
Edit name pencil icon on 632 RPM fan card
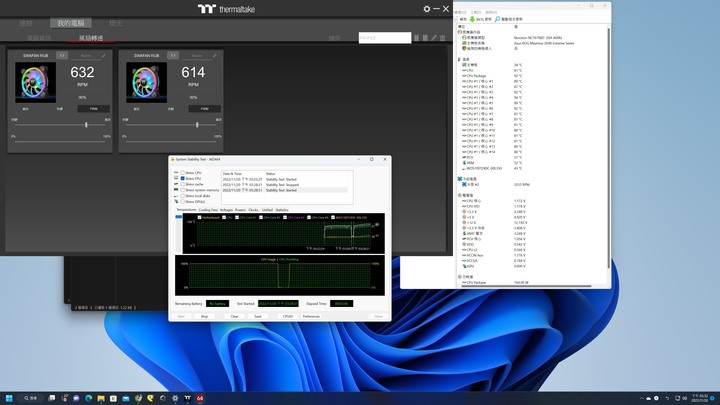103,56
